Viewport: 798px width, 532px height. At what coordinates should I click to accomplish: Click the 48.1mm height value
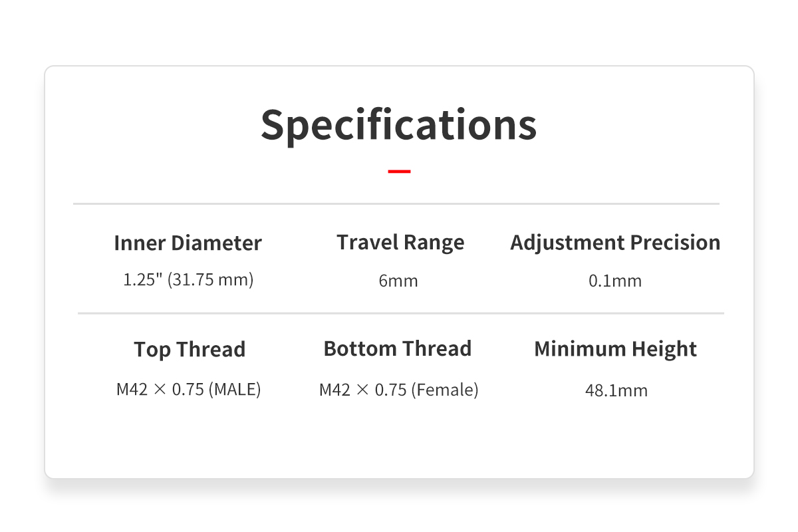616,390
